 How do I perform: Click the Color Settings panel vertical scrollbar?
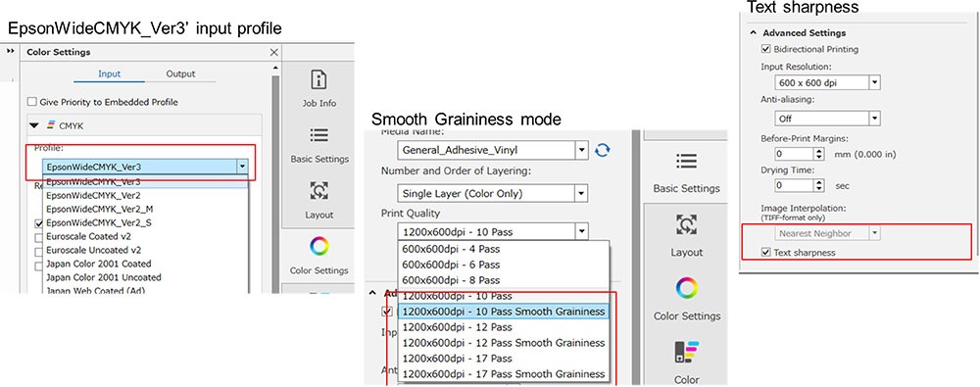click(275, 184)
